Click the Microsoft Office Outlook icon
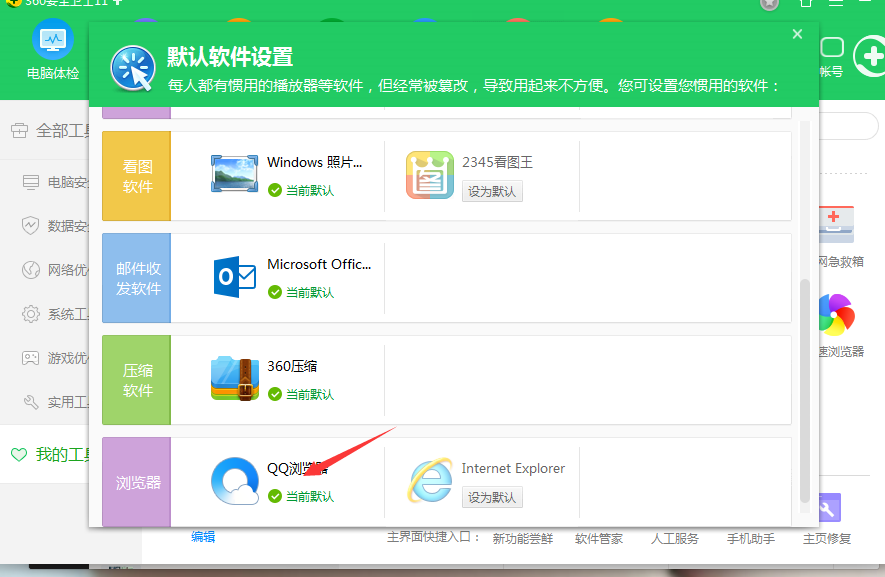 point(235,277)
